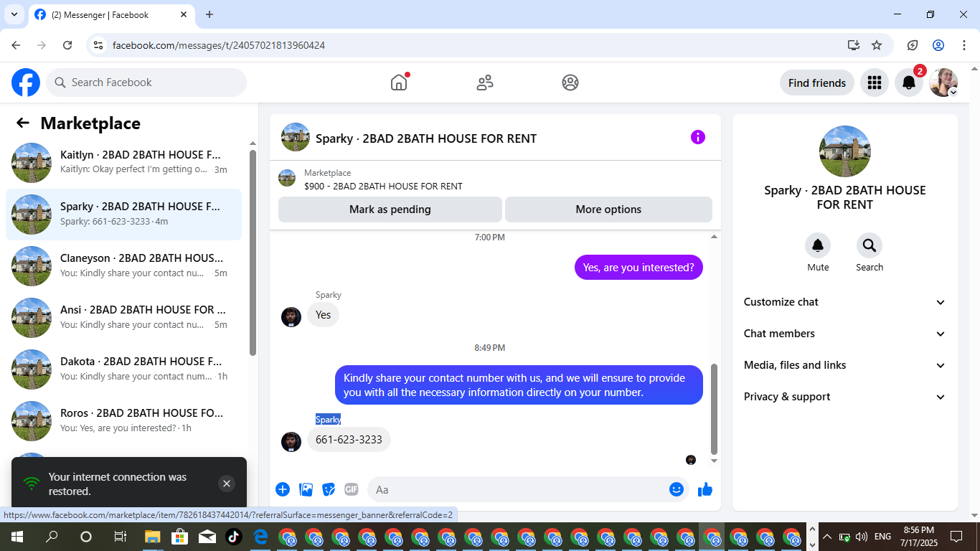Click Mark as pending button

point(390,209)
